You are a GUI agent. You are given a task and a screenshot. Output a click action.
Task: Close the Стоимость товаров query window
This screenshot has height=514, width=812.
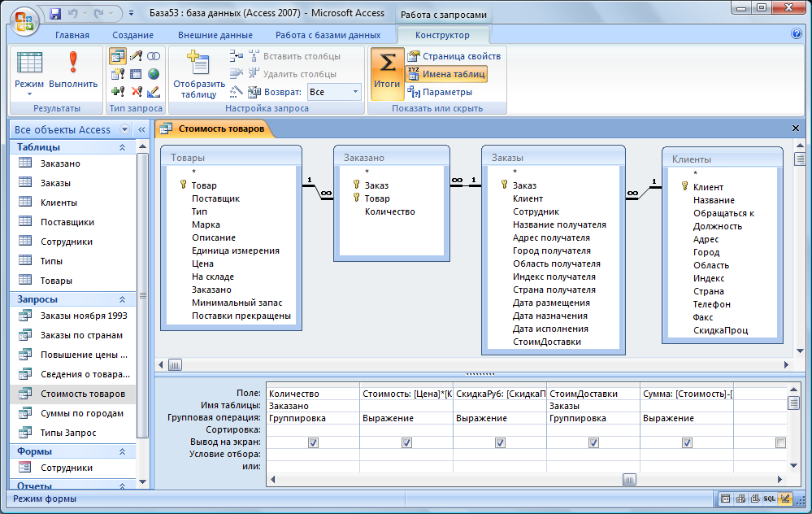click(796, 128)
